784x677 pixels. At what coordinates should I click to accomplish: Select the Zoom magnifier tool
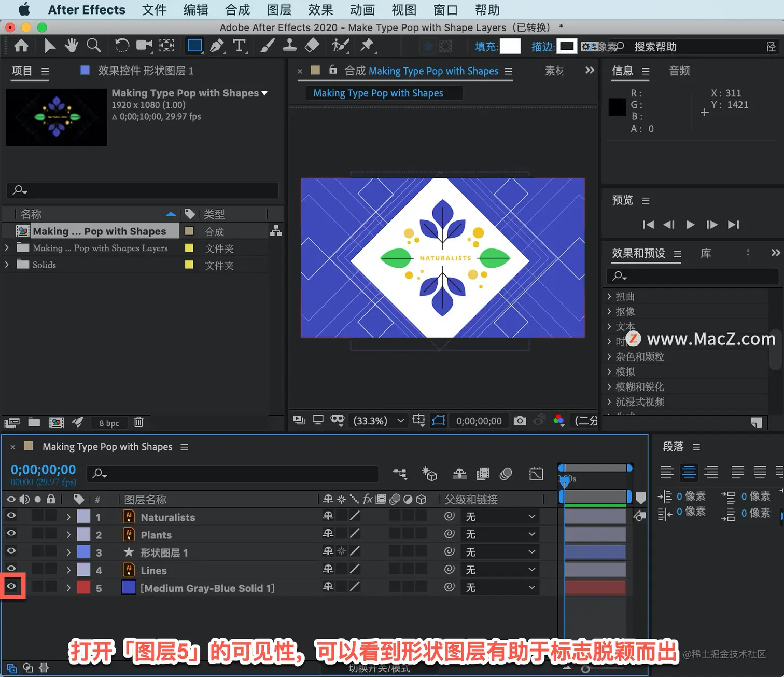[x=94, y=46]
